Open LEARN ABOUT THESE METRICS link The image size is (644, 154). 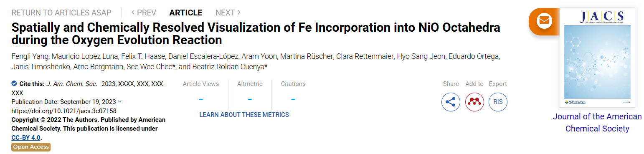[x=244, y=114]
